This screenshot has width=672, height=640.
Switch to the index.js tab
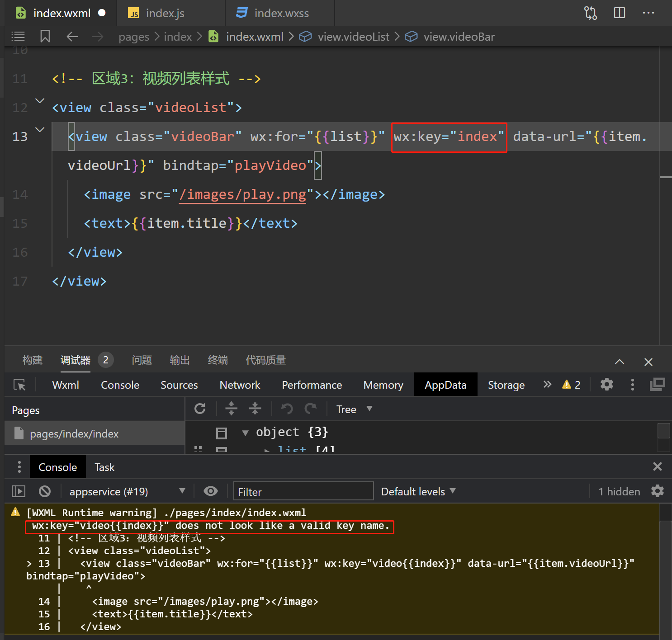165,14
